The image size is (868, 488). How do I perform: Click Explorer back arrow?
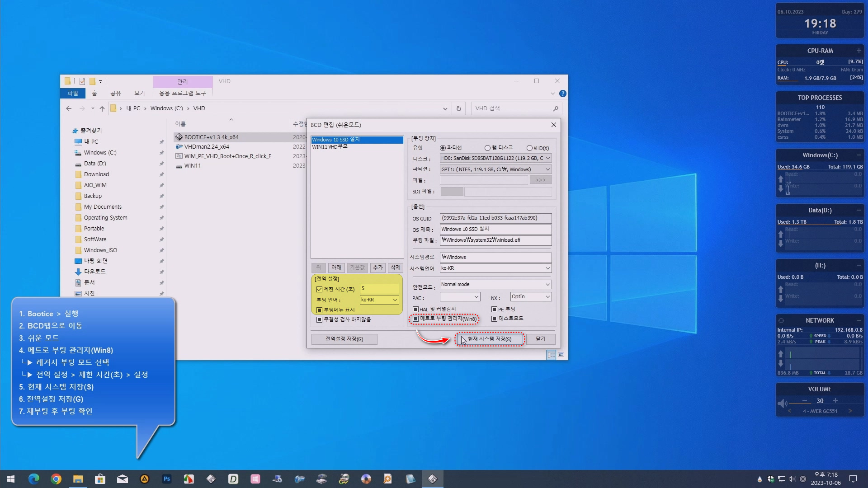69,108
